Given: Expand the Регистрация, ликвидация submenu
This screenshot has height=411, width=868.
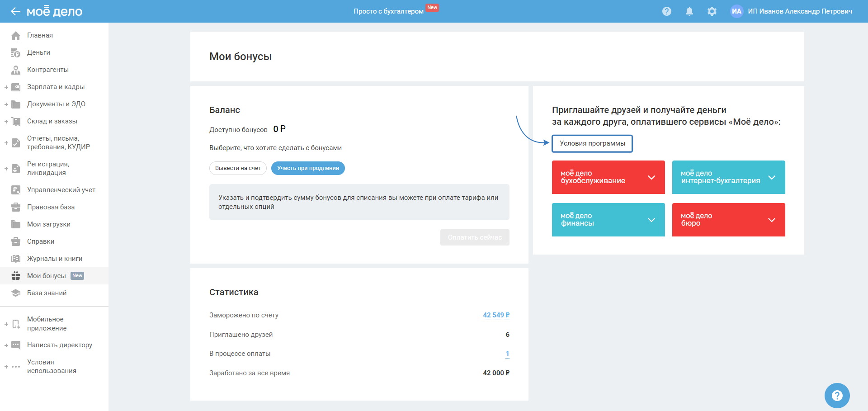Looking at the screenshot, I should [x=6, y=169].
